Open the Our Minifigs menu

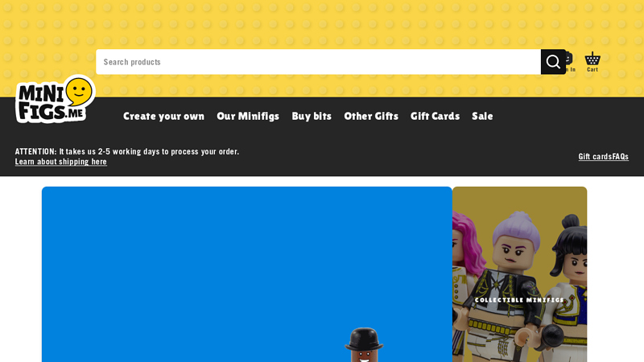coord(248,116)
